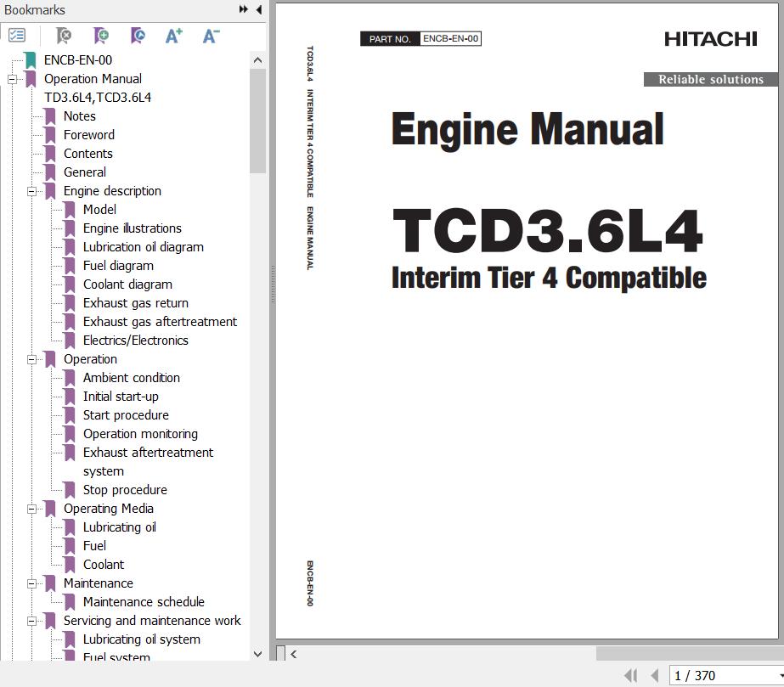Open the ENCB-EN-00 bookmark
784x687 pixels.
[x=78, y=60]
